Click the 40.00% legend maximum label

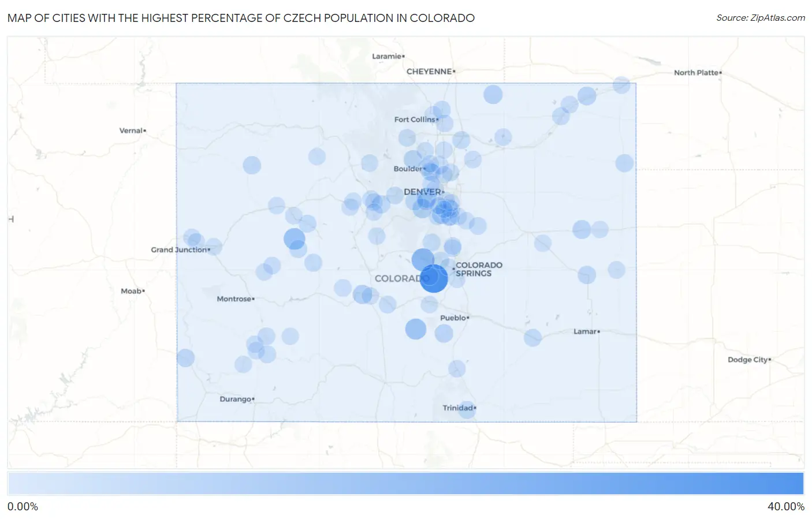[786, 506]
